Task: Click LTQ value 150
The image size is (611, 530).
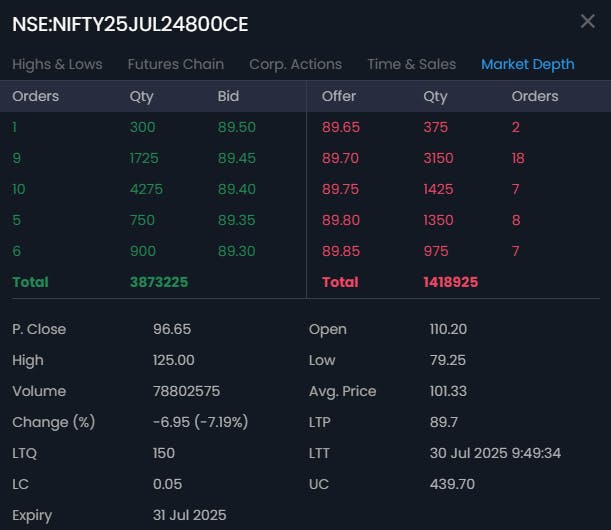Action: tap(164, 453)
